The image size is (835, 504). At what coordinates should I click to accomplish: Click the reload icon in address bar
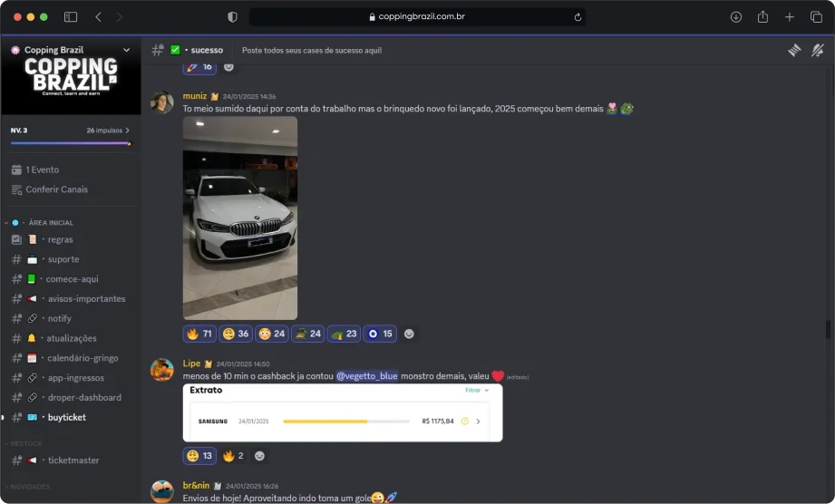pyautogui.click(x=578, y=17)
